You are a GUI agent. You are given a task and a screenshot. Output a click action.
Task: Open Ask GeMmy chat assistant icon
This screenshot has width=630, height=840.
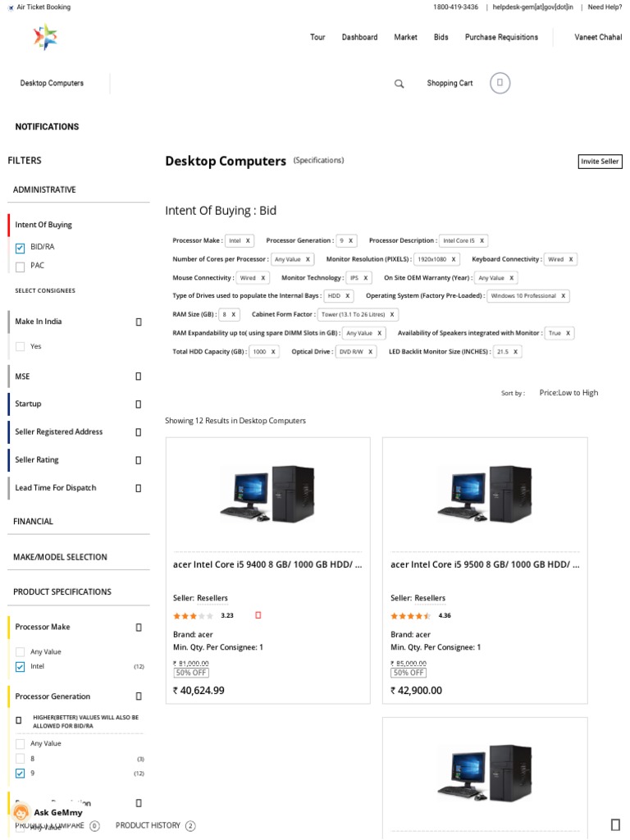point(21,812)
